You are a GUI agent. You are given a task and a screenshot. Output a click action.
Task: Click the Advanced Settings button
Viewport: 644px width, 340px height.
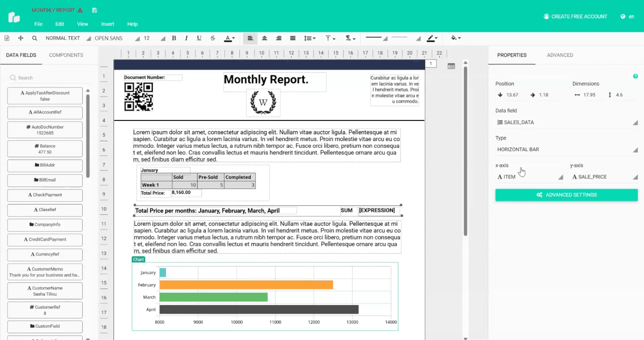(x=566, y=195)
